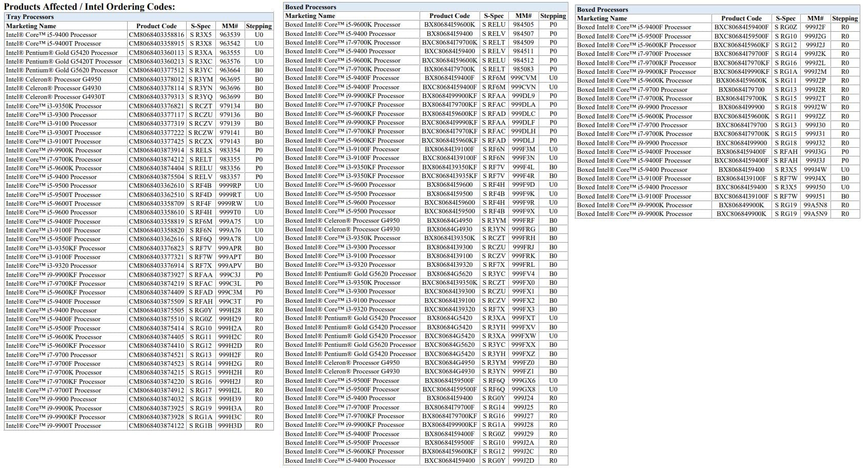
Task: Click MM# value 999J24
Action: [x=523, y=398]
